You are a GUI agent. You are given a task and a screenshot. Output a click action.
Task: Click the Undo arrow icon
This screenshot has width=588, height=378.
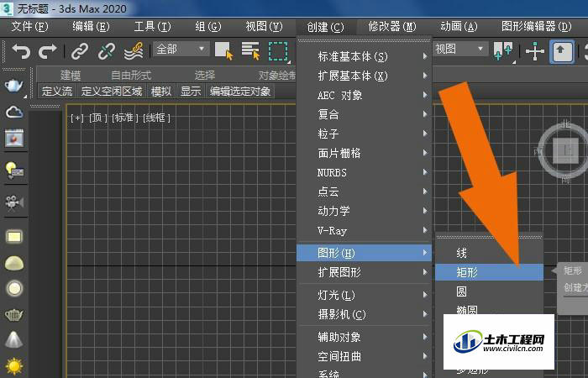21,51
